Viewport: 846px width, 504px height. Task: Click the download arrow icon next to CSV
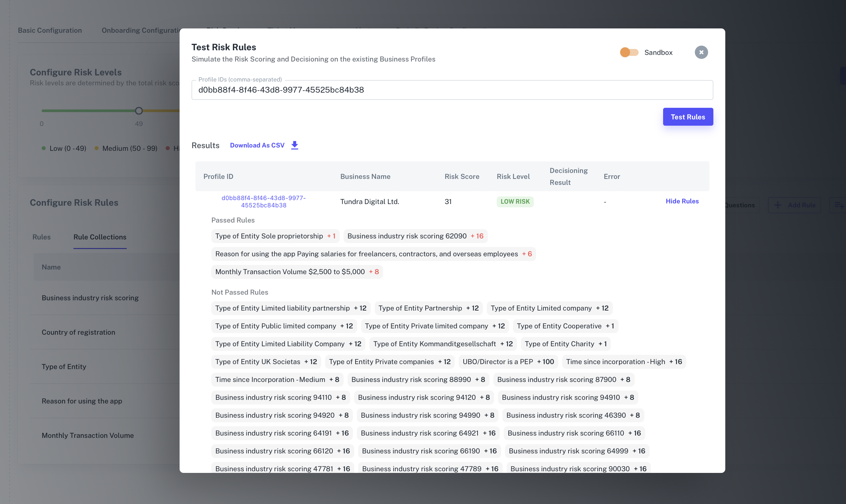294,146
